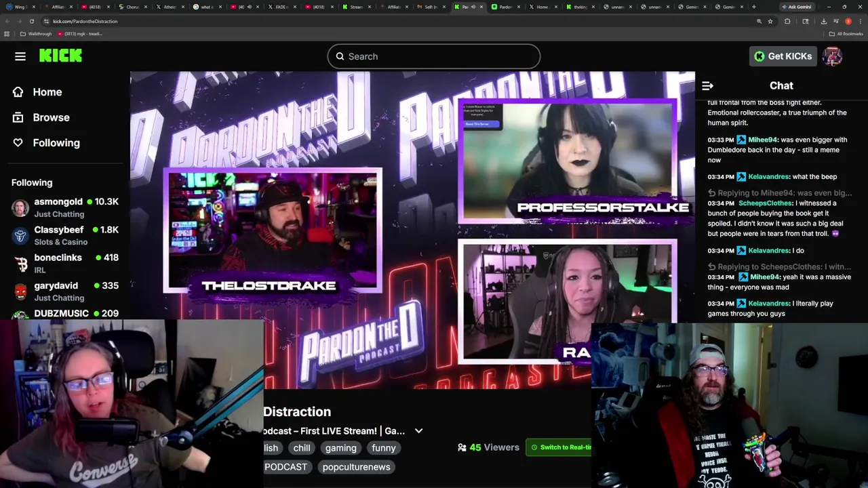Open the Chrome downloads icon
The image size is (868, 488).
(823, 21)
